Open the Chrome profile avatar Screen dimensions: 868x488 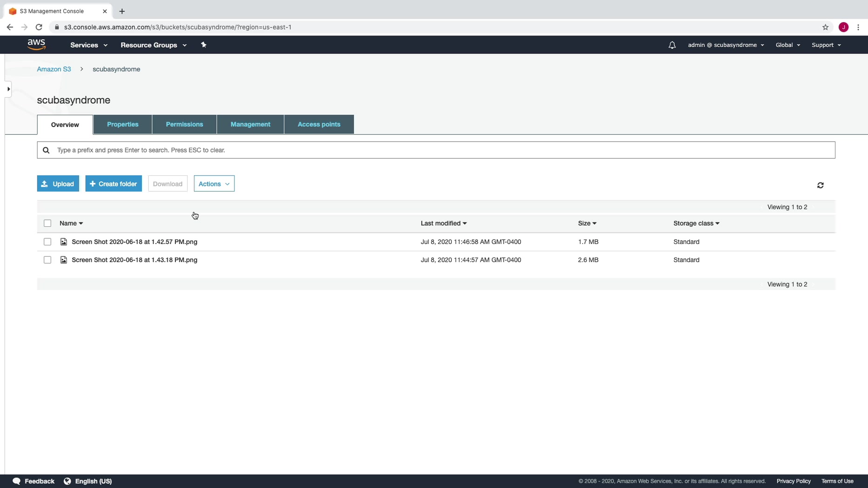(x=843, y=27)
